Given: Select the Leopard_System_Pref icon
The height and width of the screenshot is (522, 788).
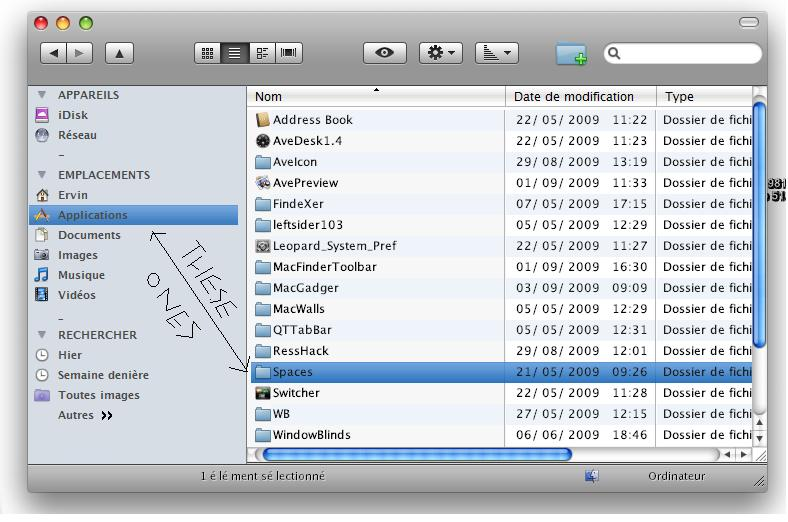Looking at the screenshot, I should click(262, 246).
